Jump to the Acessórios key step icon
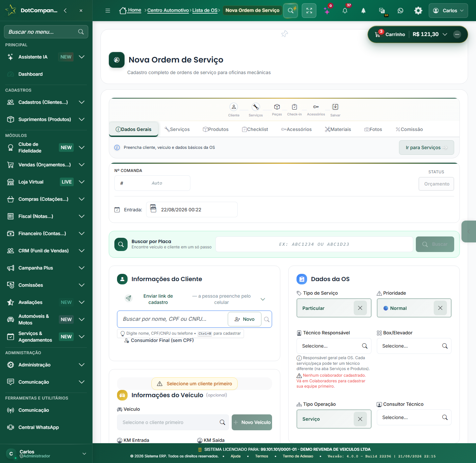476x463 pixels. (x=316, y=107)
